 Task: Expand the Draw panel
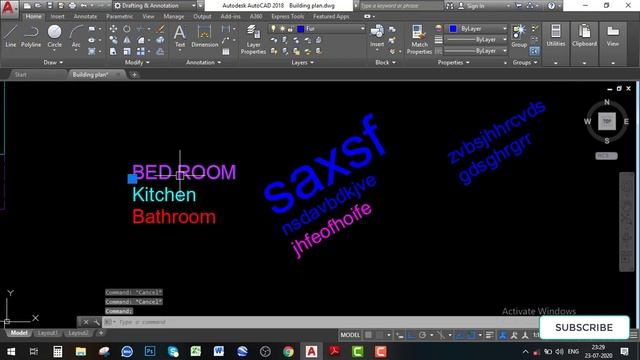point(53,62)
